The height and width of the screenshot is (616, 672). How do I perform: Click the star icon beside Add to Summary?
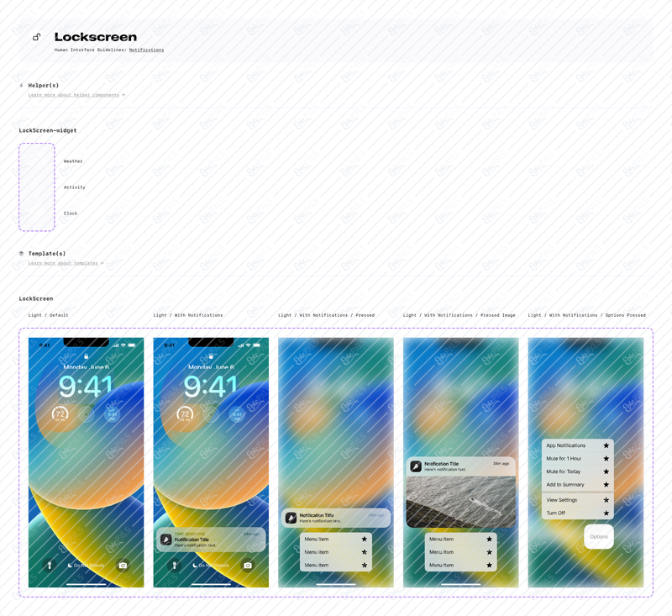[x=606, y=484]
